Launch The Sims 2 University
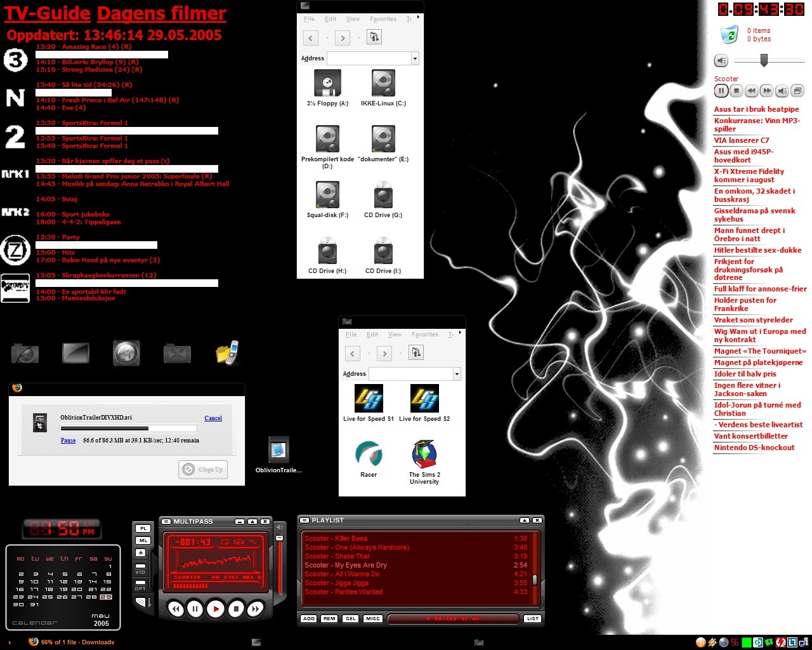 point(424,462)
